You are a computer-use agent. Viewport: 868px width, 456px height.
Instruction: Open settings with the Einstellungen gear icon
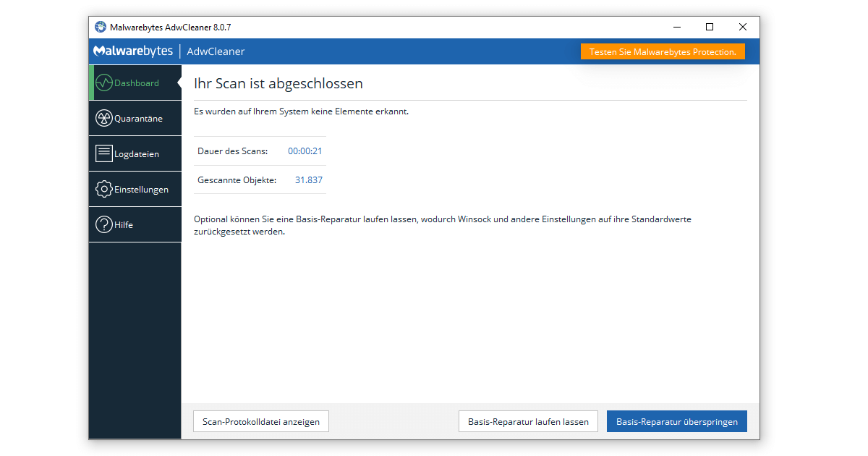(x=103, y=189)
